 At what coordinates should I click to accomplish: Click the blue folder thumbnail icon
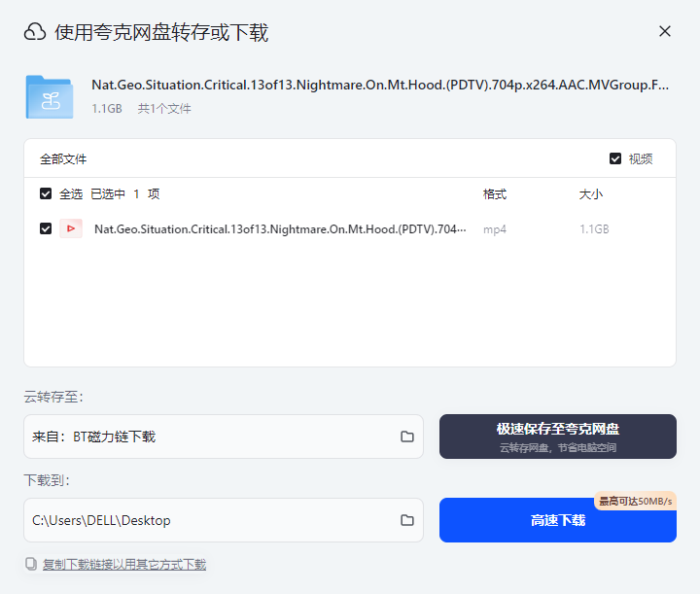[x=49, y=97]
